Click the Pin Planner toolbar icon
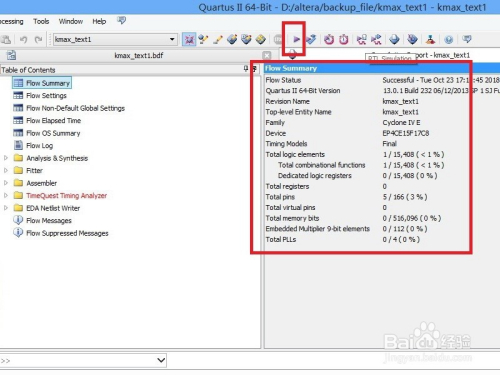Screen dimensions: 500x375 (232, 39)
